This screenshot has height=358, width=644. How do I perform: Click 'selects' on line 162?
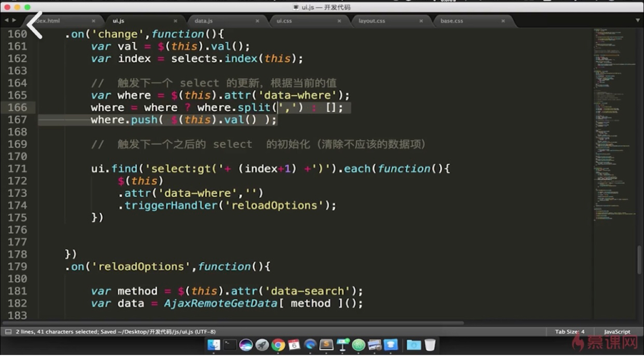click(x=194, y=58)
